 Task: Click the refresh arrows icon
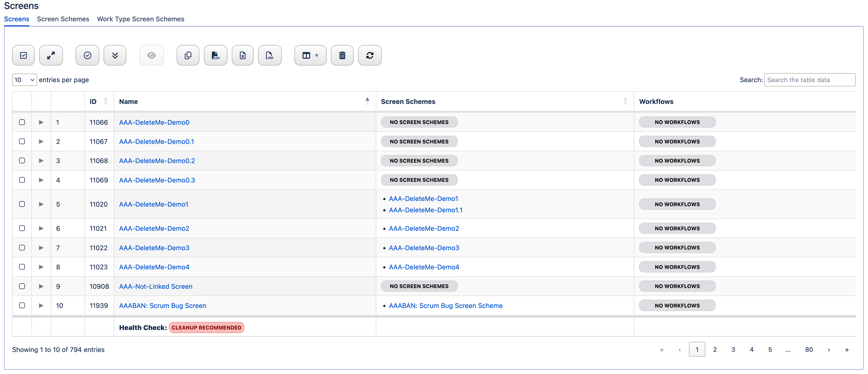369,55
